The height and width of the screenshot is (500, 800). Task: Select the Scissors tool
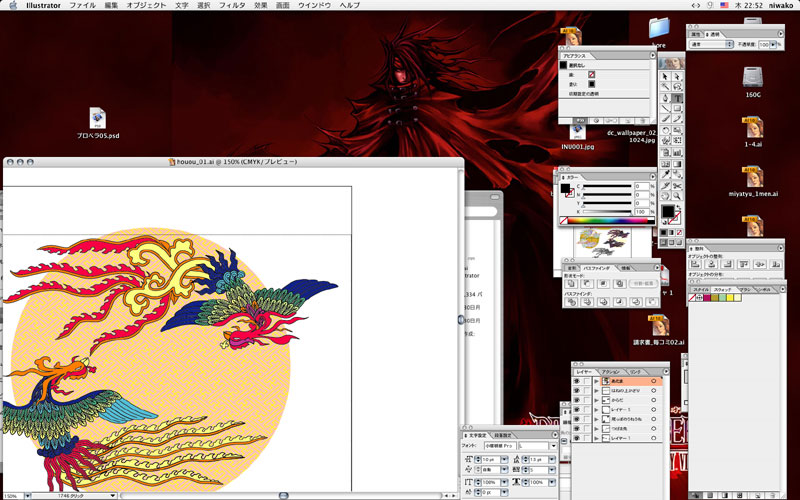click(677, 186)
